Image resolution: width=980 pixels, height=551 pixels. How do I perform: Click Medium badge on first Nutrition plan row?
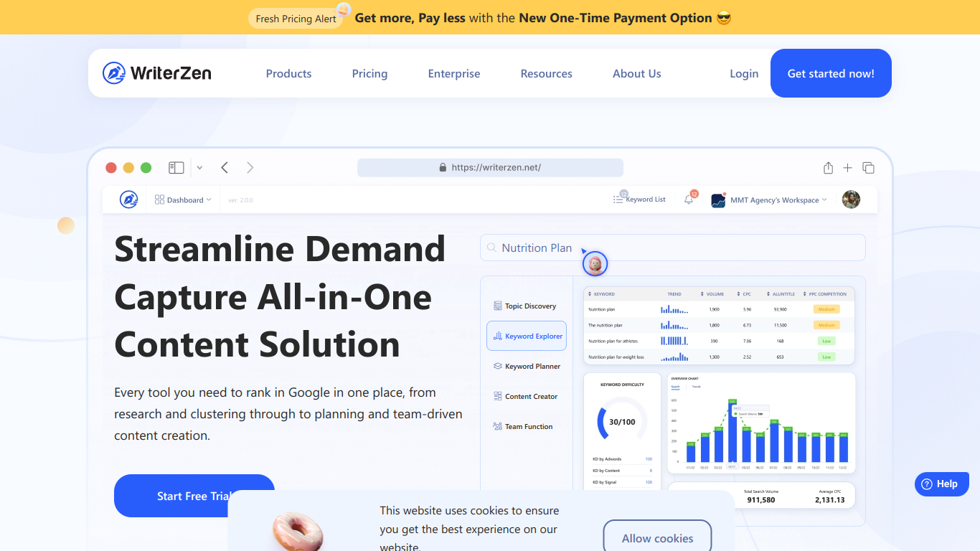(x=826, y=309)
